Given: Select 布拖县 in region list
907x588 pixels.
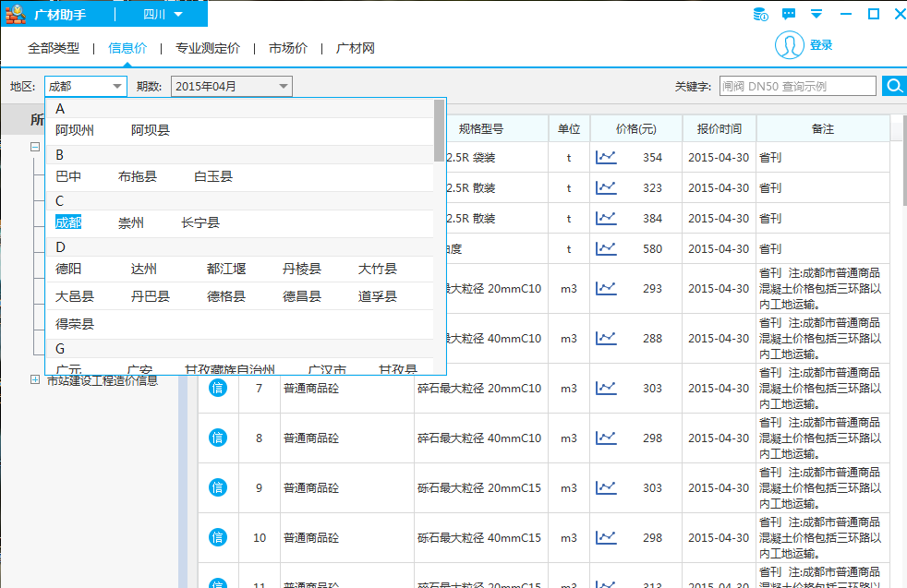Looking at the screenshot, I should pos(137,176).
